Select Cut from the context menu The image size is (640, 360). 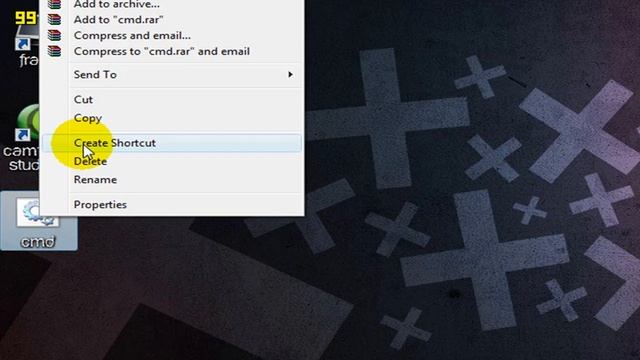[x=172, y=100]
